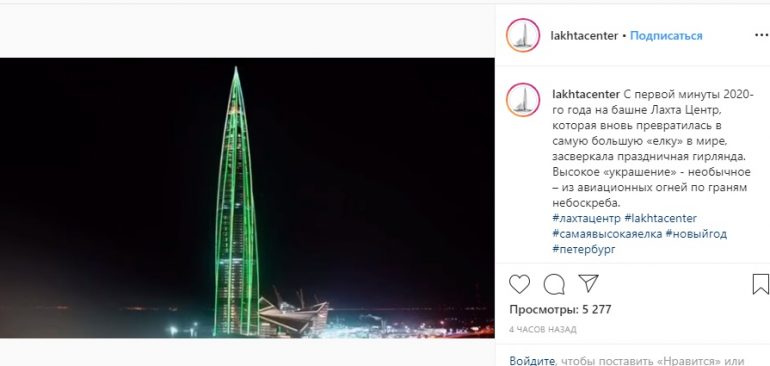The image size is (770, 366).
Task: Save the post with the bookmark icon
Action: click(761, 284)
